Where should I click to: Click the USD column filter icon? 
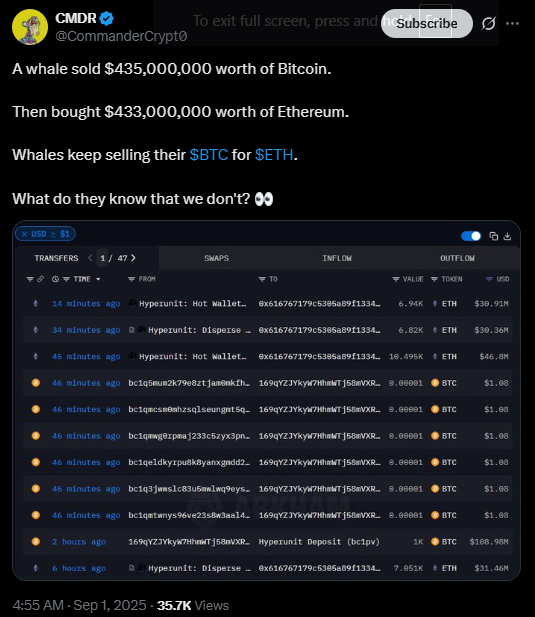489,279
